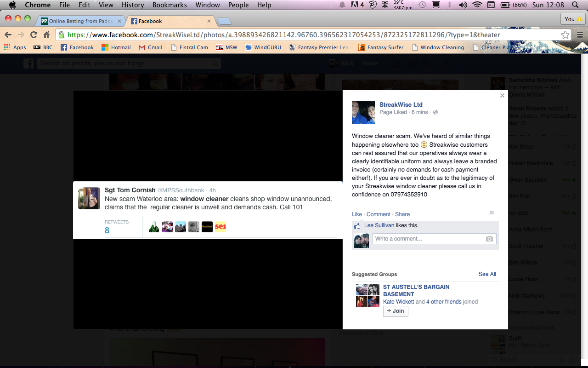588x368 pixels.
Task: Open chat with Gwen Spurlock
Action: pos(533,180)
